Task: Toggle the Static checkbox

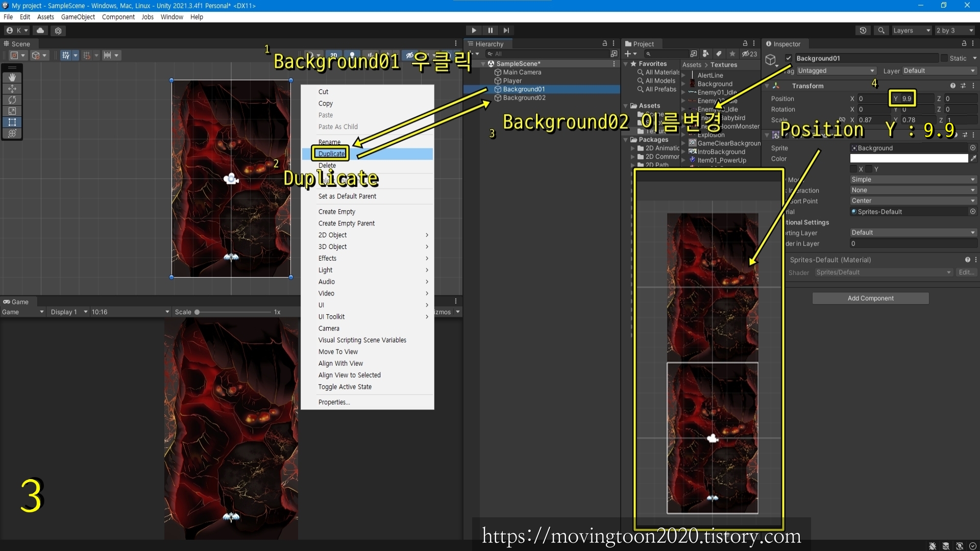Action: click(x=944, y=58)
